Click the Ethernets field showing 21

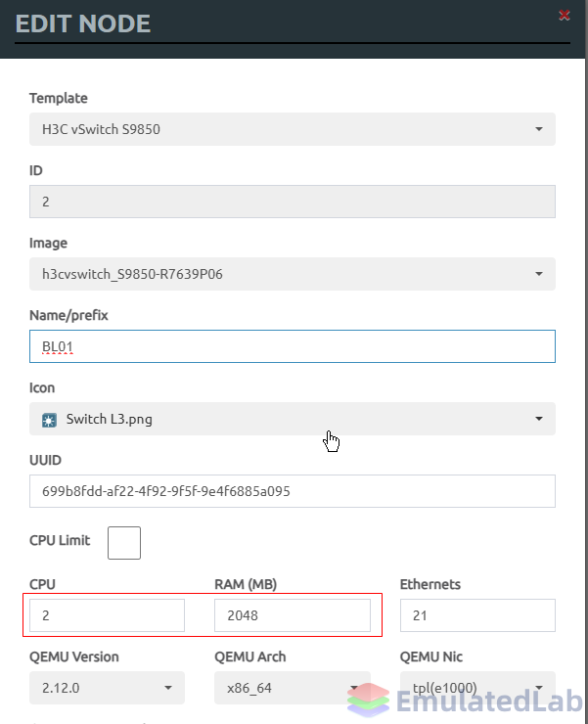(477, 615)
